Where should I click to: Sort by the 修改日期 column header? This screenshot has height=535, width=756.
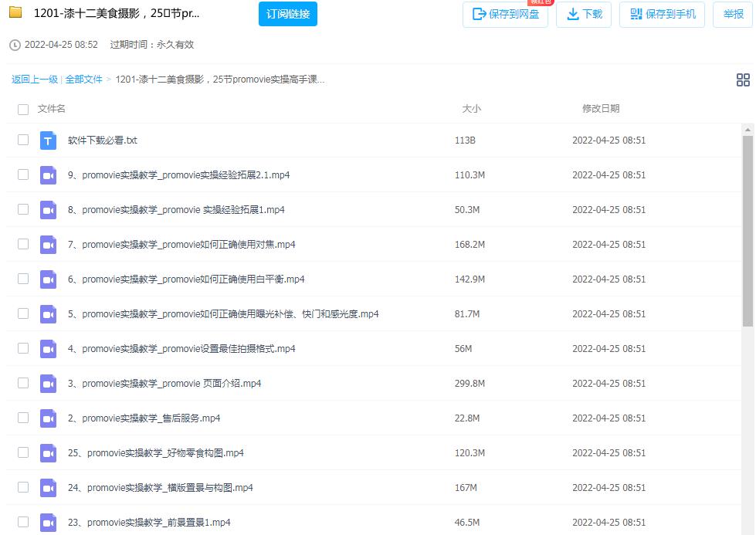point(601,109)
